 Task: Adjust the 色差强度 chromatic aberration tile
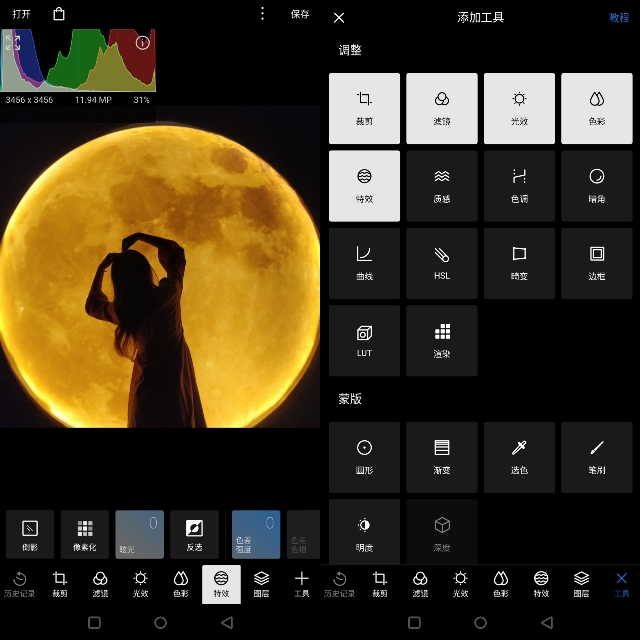point(256,534)
